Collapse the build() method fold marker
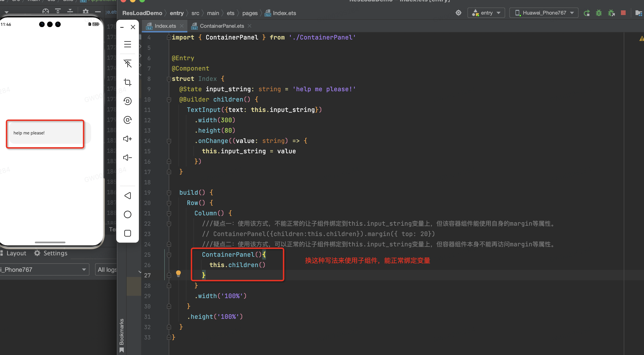The height and width of the screenshot is (355, 644). (x=169, y=193)
